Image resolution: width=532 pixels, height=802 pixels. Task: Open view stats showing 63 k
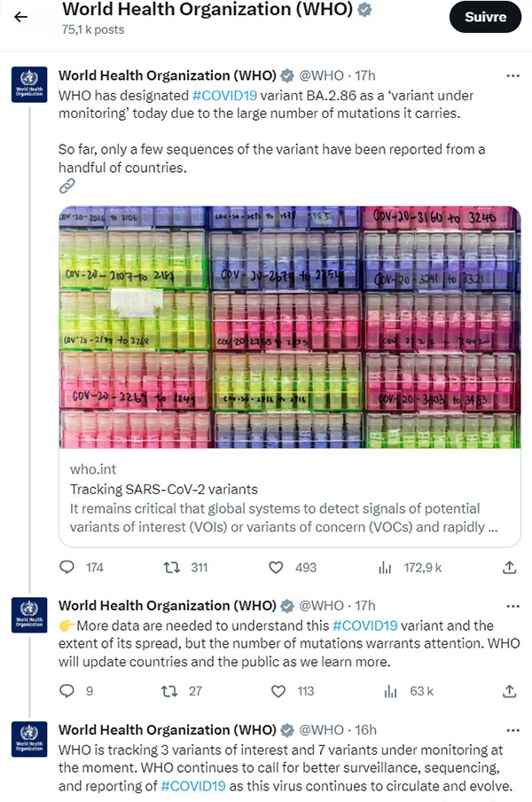(390, 691)
